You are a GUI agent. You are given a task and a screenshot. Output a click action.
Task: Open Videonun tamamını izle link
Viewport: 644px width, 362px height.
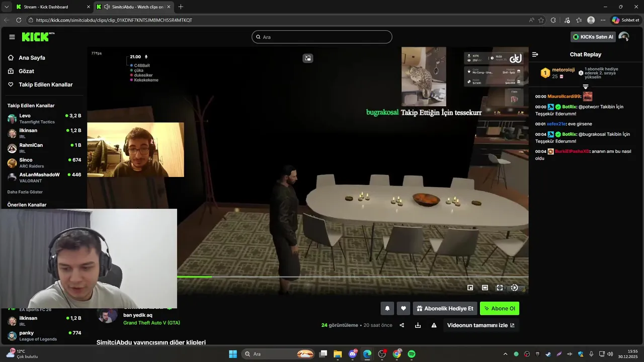click(x=481, y=325)
